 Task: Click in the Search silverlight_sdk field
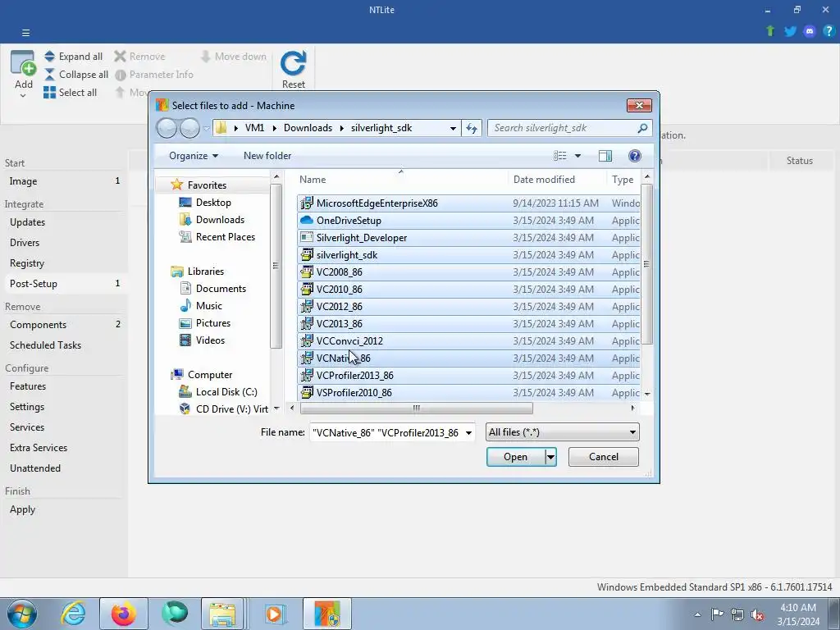(x=563, y=128)
